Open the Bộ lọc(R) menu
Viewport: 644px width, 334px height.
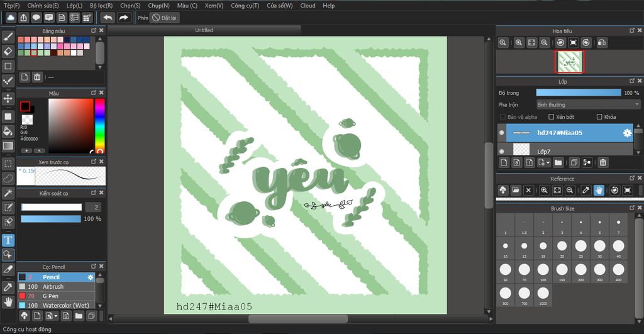coord(101,5)
